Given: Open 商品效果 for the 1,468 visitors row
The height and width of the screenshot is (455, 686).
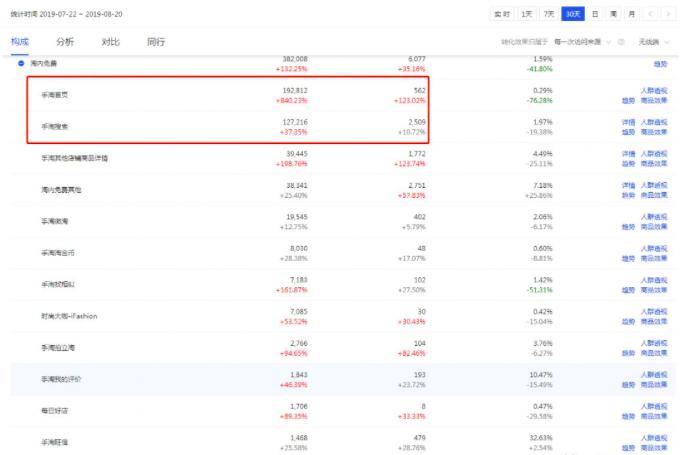Looking at the screenshot, I should click(x=654, y=448).
